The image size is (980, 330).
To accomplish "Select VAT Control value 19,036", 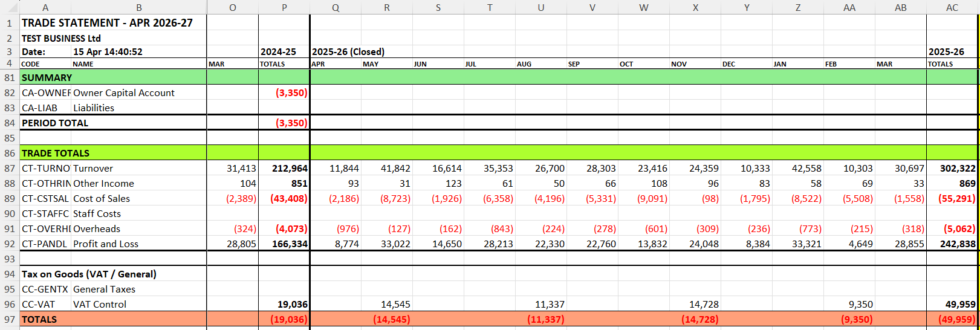I will [x=293, y=304].
